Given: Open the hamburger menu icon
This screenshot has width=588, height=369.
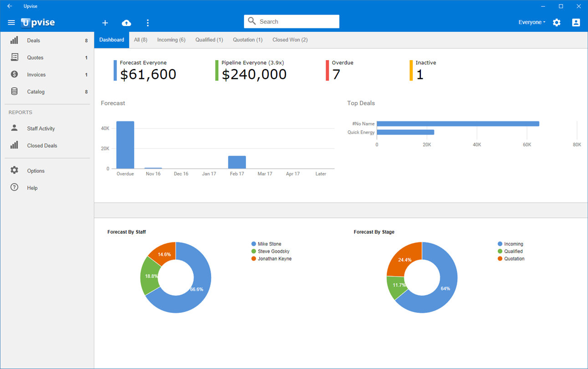Looking at the screenshot, I should pyautogui.click(x=11, y=23).
